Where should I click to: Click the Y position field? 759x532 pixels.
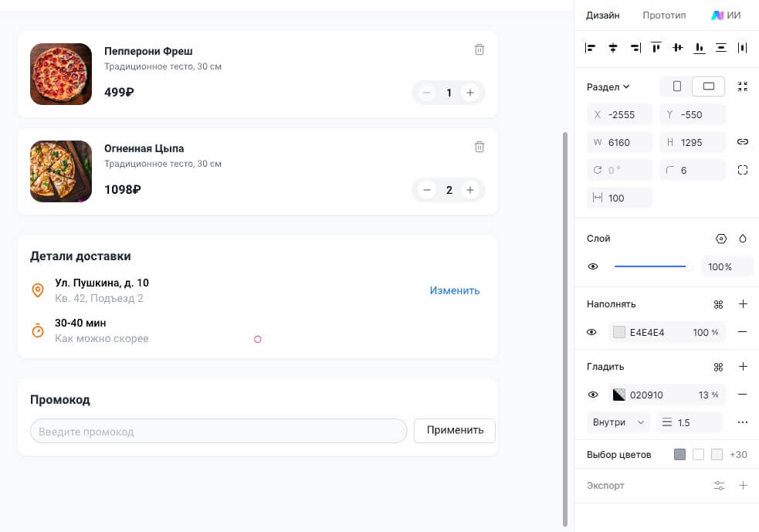pyautogui.click(x=692, y=115)
